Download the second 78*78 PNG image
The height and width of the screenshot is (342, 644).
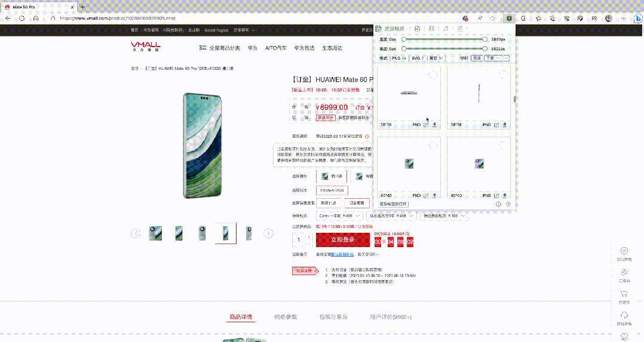point(505,125)
